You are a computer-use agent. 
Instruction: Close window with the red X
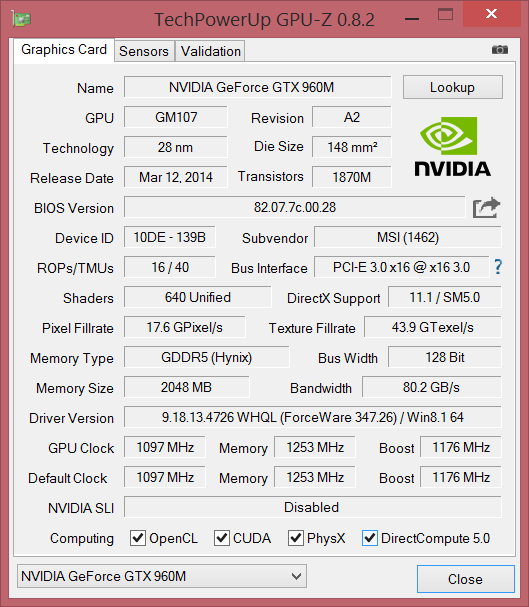(491, 14)
